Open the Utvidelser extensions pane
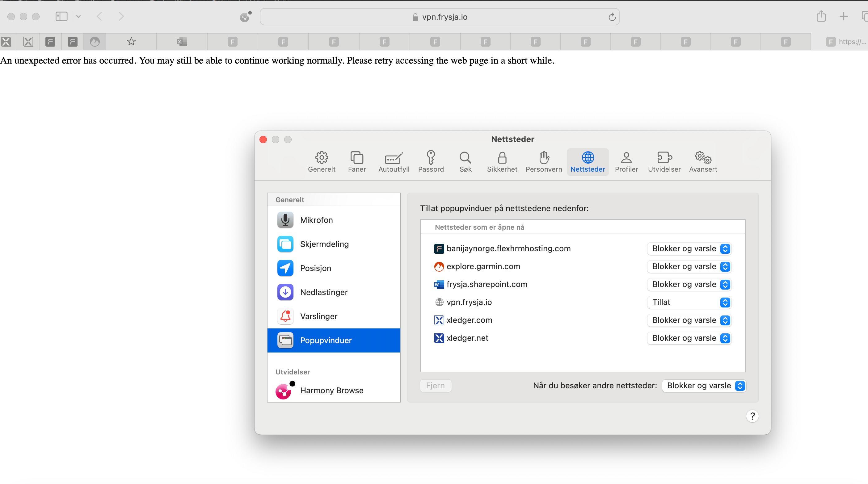This screenshot has height=484, width=868. pos(664,162)
